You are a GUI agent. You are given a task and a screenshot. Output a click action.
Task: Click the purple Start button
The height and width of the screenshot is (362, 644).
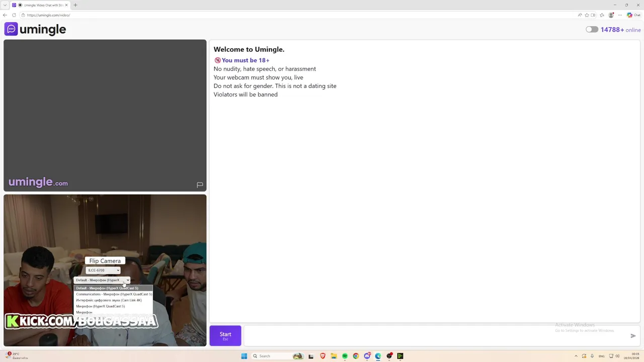pos(225,336)
